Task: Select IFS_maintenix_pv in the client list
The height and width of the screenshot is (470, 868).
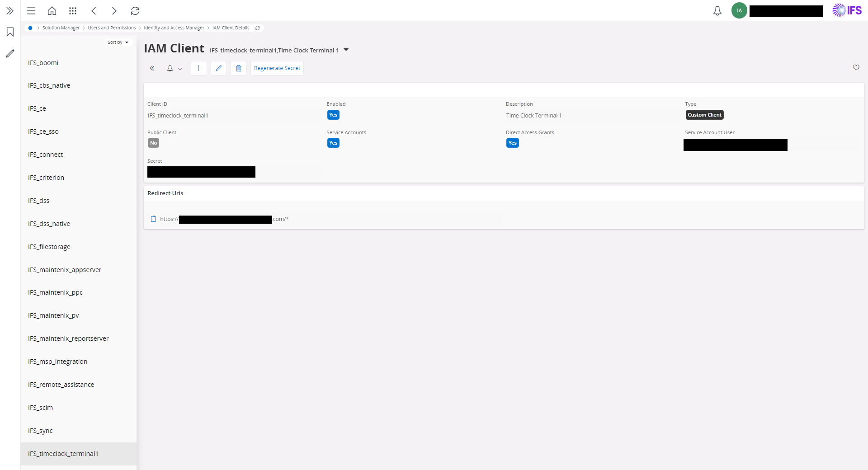Action: pyautogui.click(x=79, y=315)
